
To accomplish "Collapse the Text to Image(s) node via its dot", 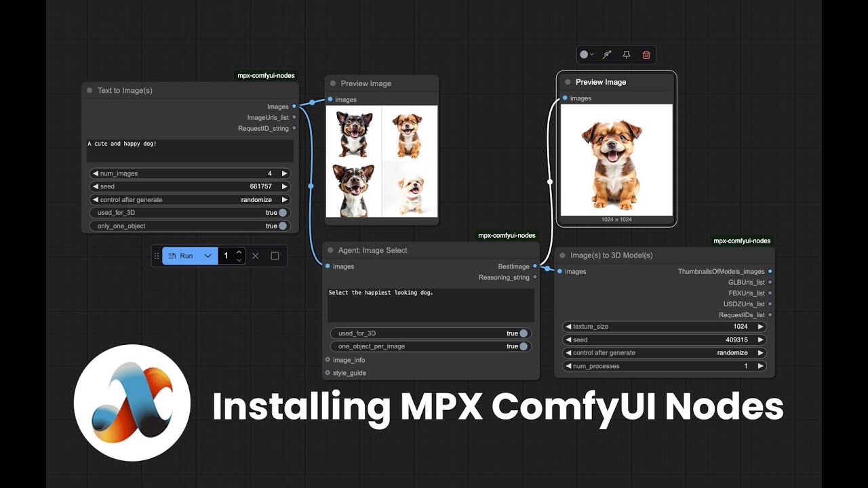I will pyautogui.click(x=90, y=90).
